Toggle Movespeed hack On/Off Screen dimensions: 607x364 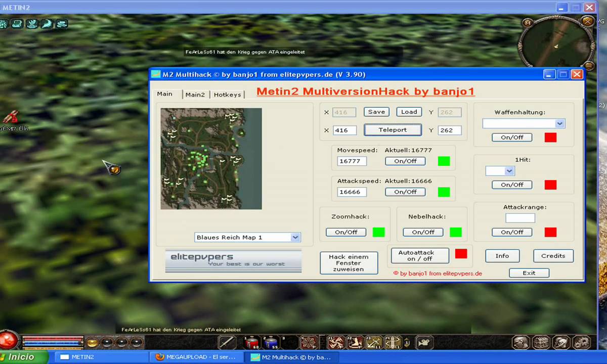[405, 161]
